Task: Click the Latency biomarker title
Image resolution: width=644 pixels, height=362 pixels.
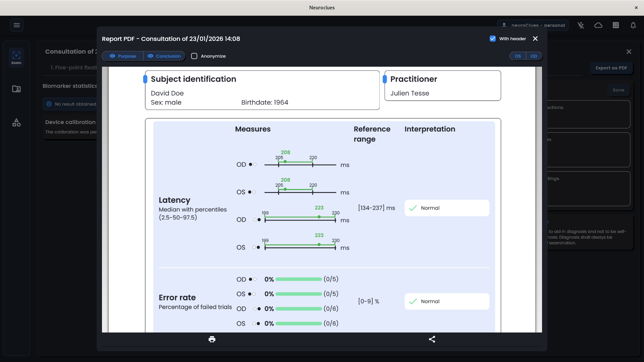Action: [x=174, y=200]
